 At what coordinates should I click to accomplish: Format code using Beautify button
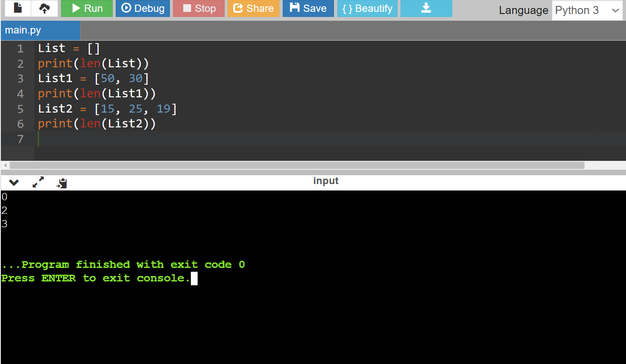click(367, 8)
